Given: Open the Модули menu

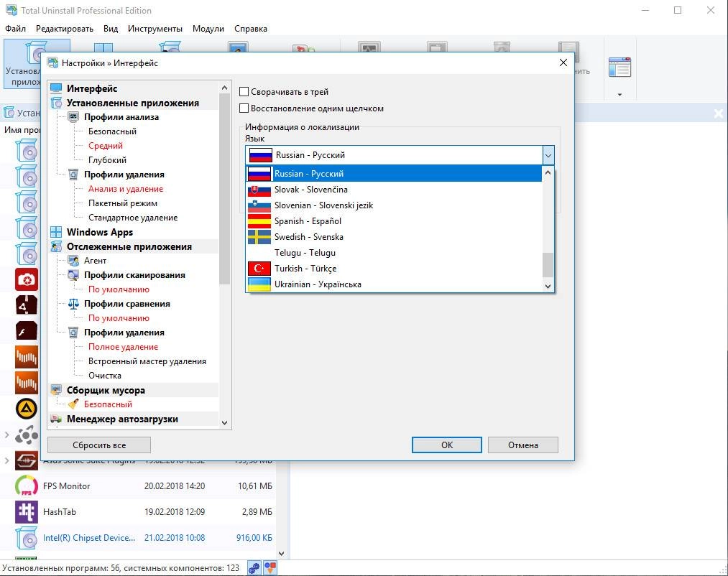Looking at the screenshot, I should pos(208,29).
